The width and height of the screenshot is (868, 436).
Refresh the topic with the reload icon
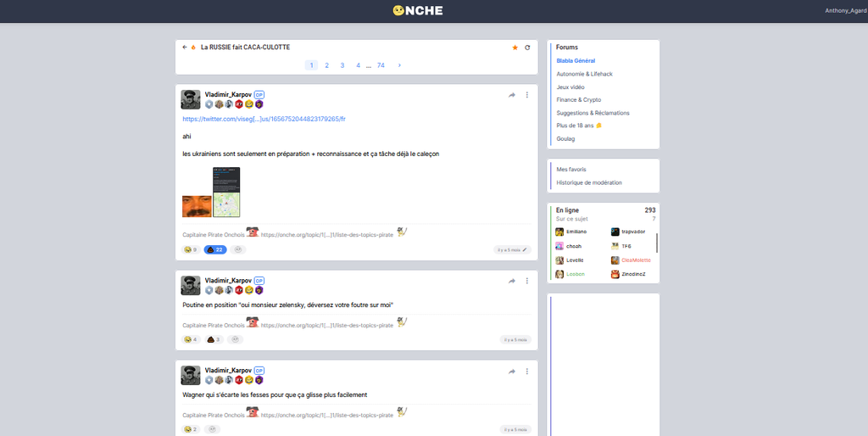pyautogui.click(x=527, y=48)
